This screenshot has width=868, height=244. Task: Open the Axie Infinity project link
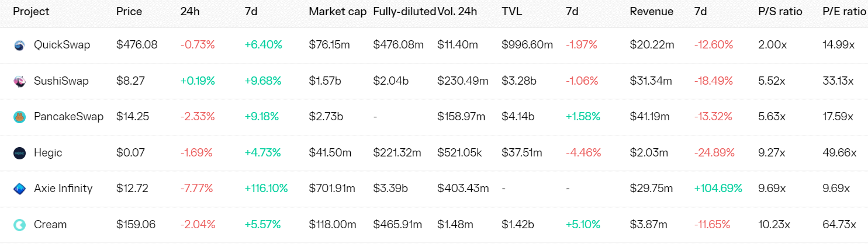coord(63,189)
